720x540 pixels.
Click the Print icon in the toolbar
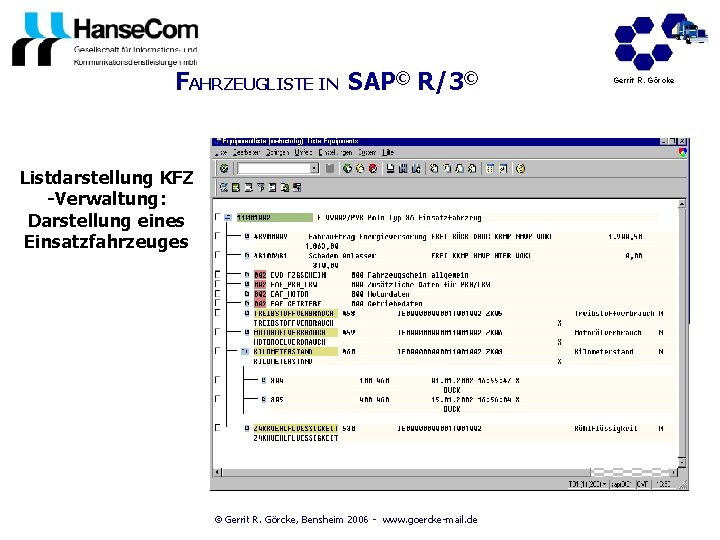390,169
